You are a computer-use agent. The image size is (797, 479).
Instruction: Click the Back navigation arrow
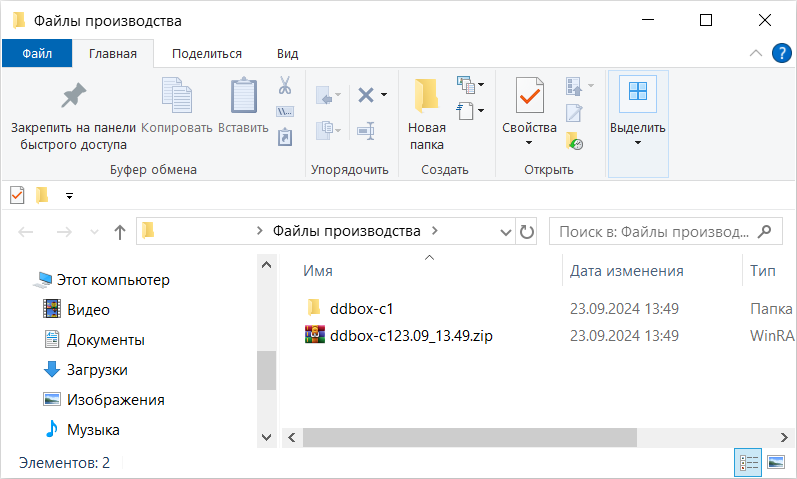(x=25, y=232)
